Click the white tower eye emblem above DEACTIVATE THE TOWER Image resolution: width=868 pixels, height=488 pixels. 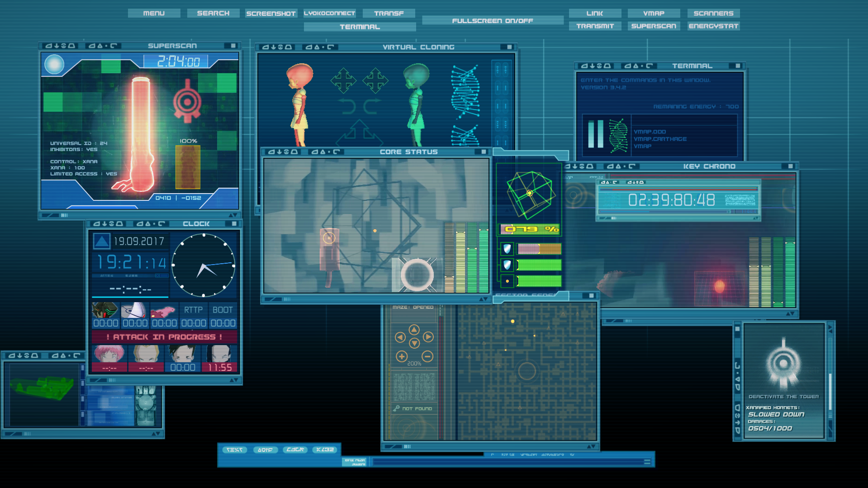click(x=783, y=364)
